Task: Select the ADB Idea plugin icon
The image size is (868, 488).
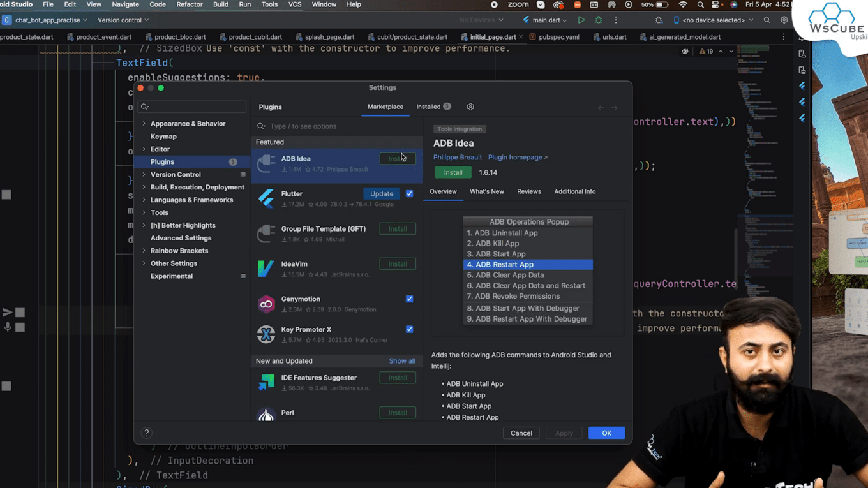Action: 266,163
